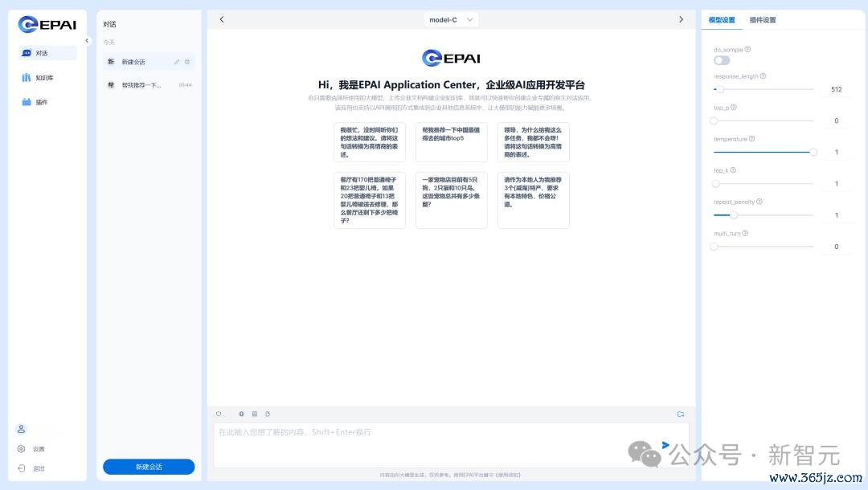This screenshot has height=490, width=868.
Task: Click the top_p help icon
Action: (734, 108)
